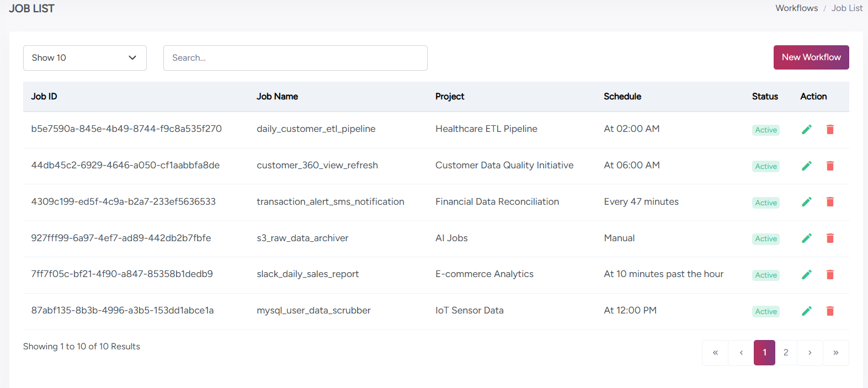The height and width of the screenshot is (388, 868).
Task: Go to next page using single chevron
Action: 810,353
